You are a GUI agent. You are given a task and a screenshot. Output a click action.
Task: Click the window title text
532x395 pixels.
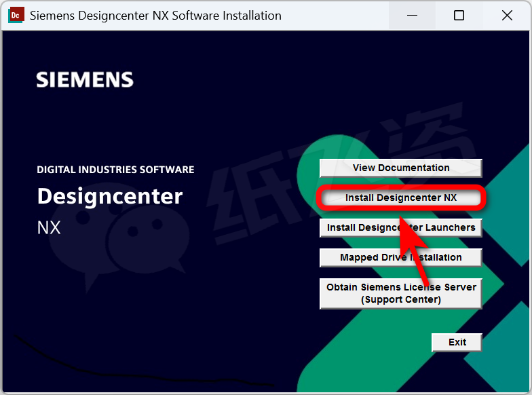point(155,15)
